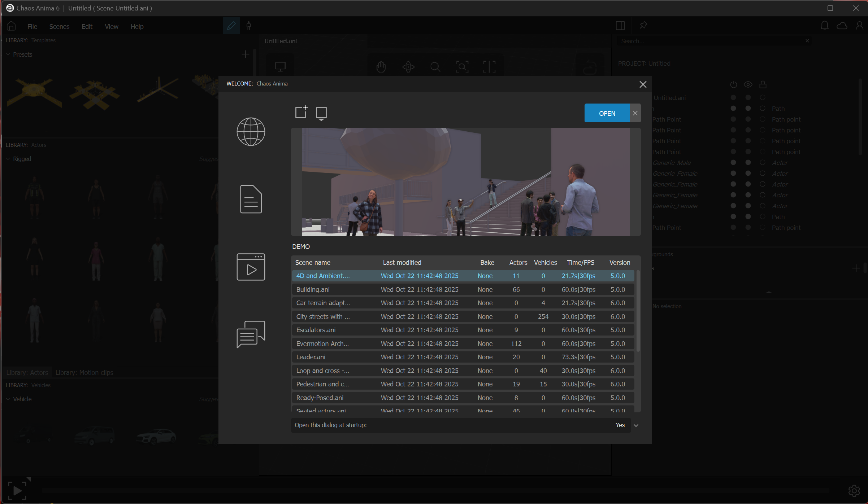Switch to Library: Motion clips tab
Image resolution: width=868 pixels, height=504 pixels.
84,373
